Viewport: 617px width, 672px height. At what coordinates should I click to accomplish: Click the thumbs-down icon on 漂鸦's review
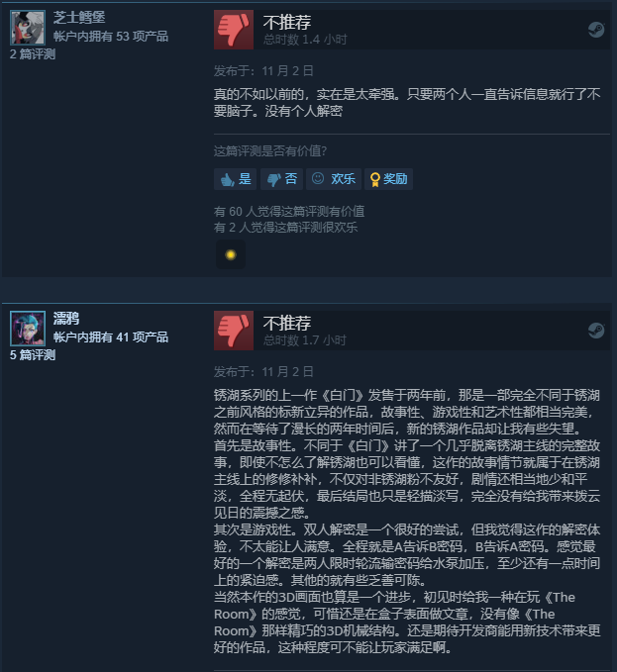(234, 331)
